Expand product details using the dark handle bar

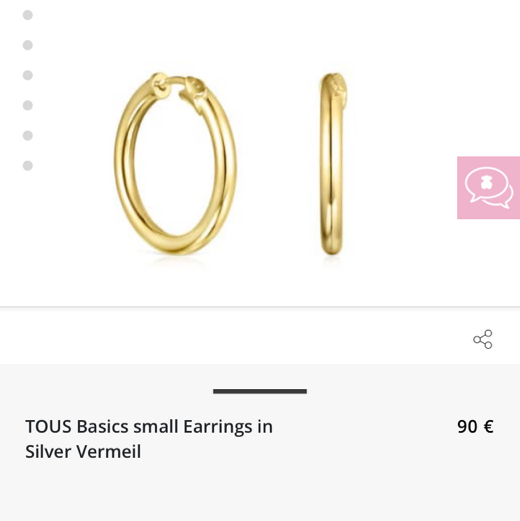point(260,391)
